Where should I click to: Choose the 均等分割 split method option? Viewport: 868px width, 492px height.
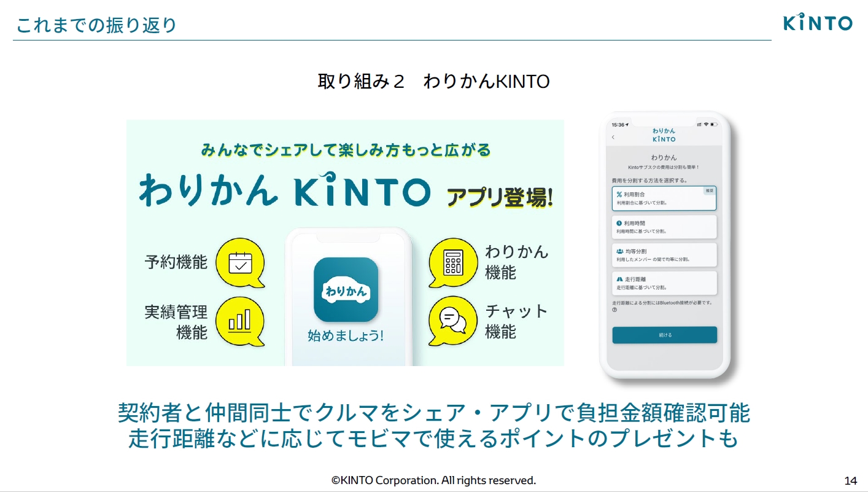click(x=664, y=254)
